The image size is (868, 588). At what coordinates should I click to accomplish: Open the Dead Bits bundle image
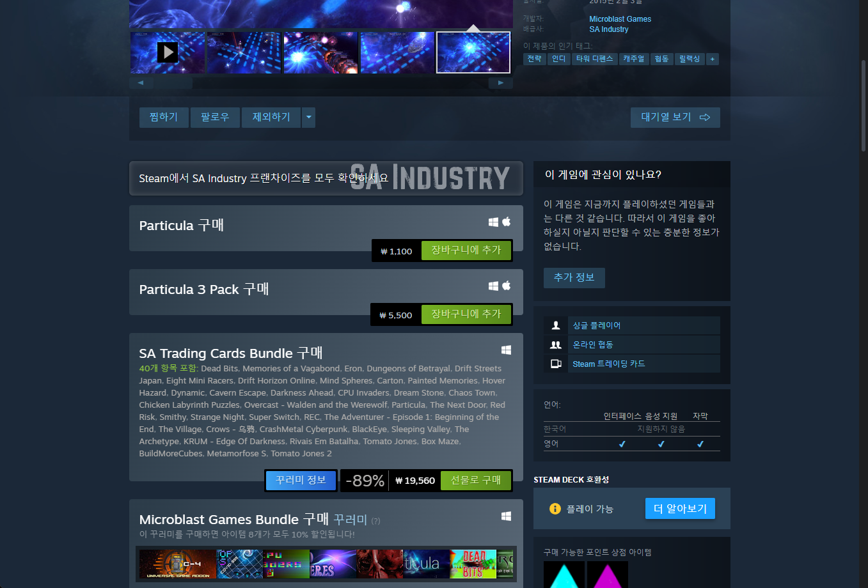tap(473, 564)
